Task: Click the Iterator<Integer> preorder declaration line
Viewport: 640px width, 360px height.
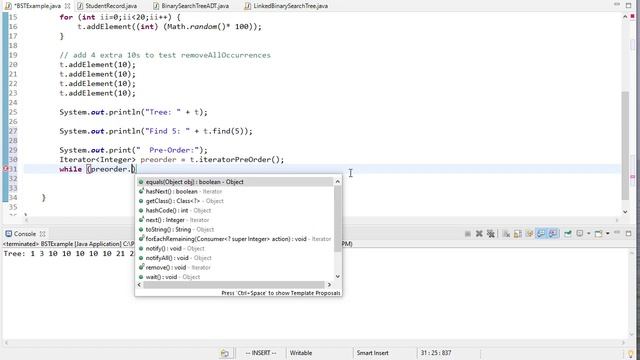Action: [171, 160]
